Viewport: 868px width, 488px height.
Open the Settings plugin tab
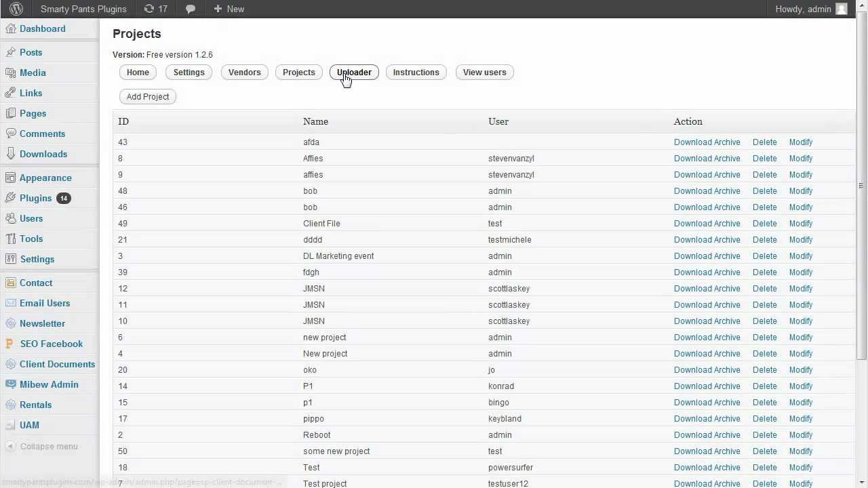pos(189,73)
